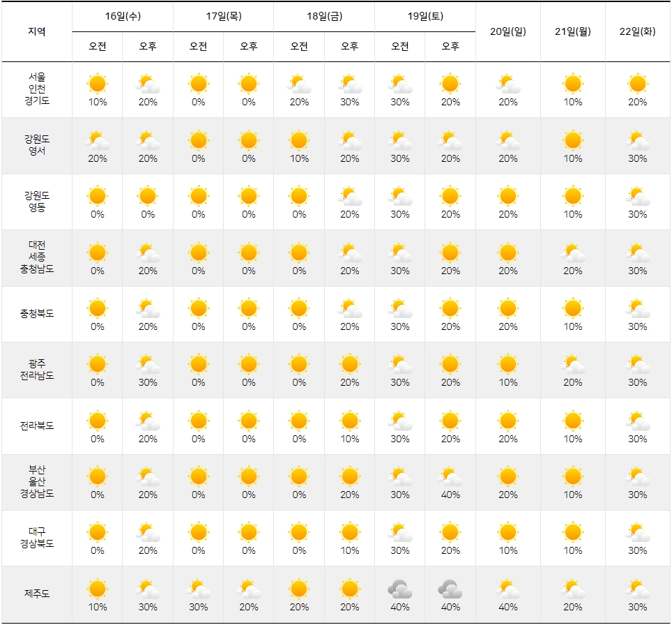Click the sunny icon for 충청북도 17일 오전
This screenshot has height=625, width=672.
tap(199, 308)
